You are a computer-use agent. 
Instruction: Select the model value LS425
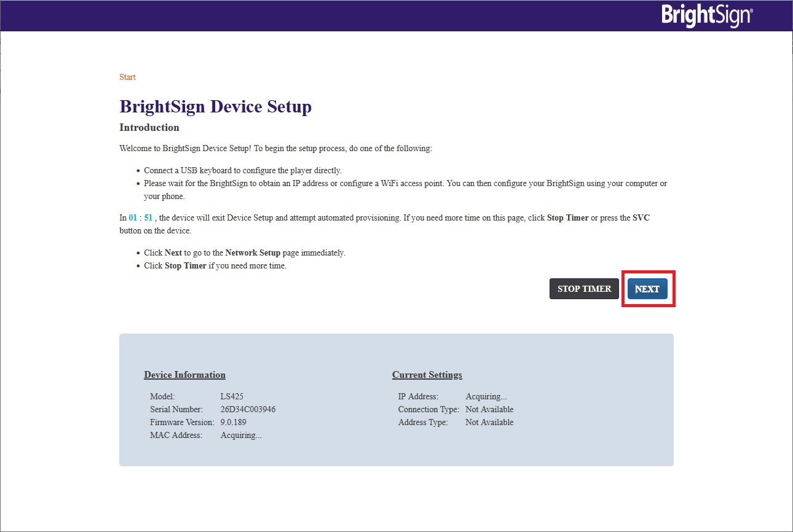point(232,397)
